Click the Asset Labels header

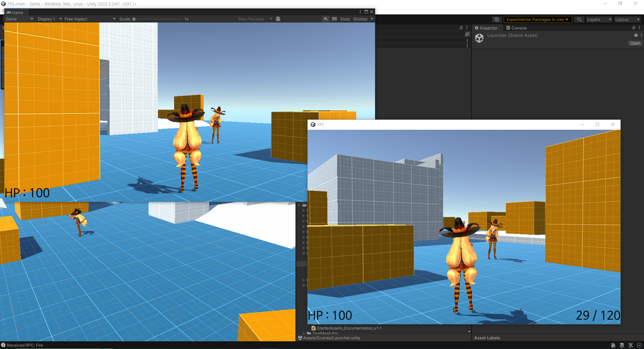[487, 338]
